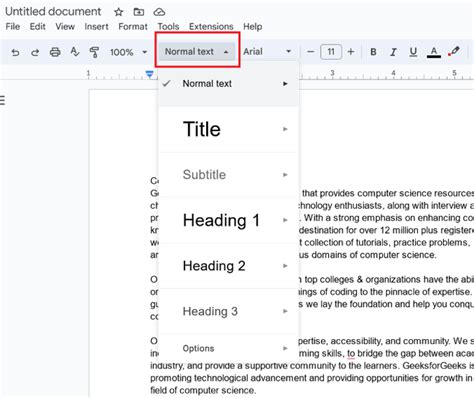474x398 pixels.
Task: Click text 'us domains of computer science.'
Action: (x=367, y=255)
